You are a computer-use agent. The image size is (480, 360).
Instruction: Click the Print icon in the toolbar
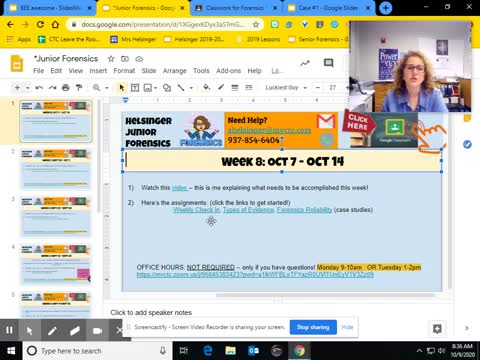point(66,88)
